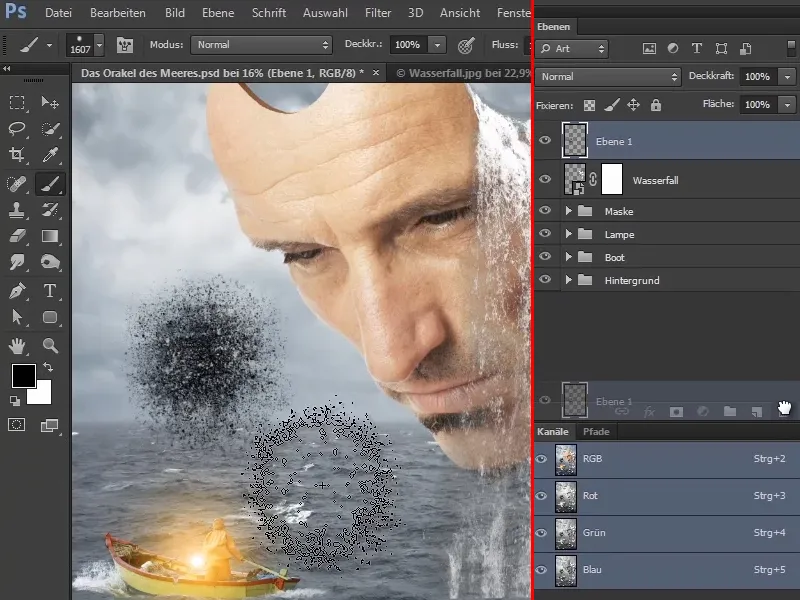
Task: Open the Deckkr. opacity slider arrow
Action: point(437,45)
